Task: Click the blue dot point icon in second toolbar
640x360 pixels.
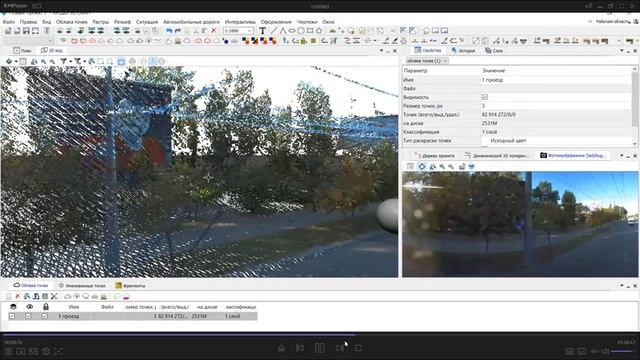Action: 225,41
